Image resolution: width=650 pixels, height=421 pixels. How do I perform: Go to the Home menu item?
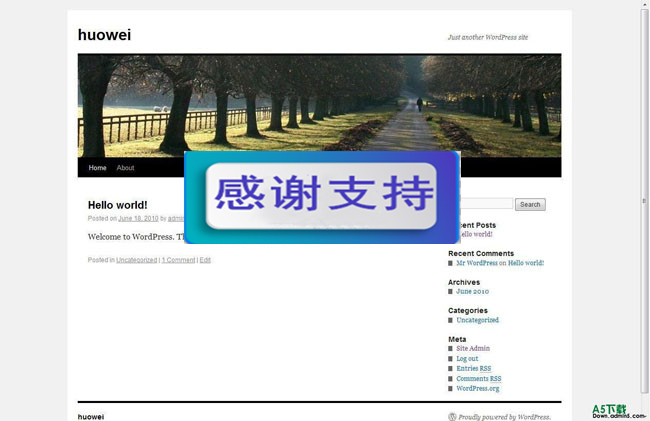point(97,168)
